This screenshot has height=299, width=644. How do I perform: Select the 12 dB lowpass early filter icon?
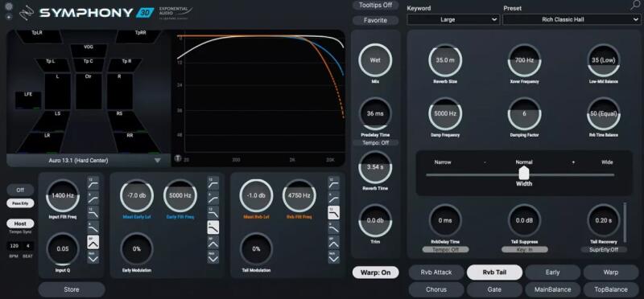213,212
